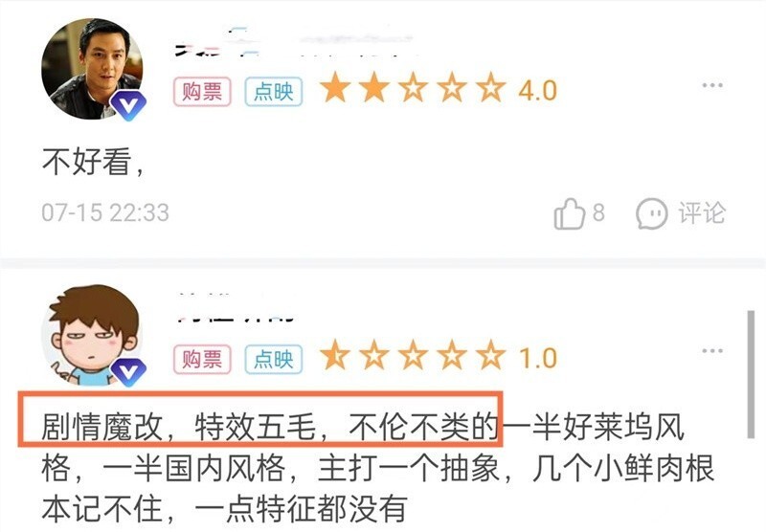766x532 pixels.
Task: Tap the 点映 tag on the first review
Action: coord(274,91)
